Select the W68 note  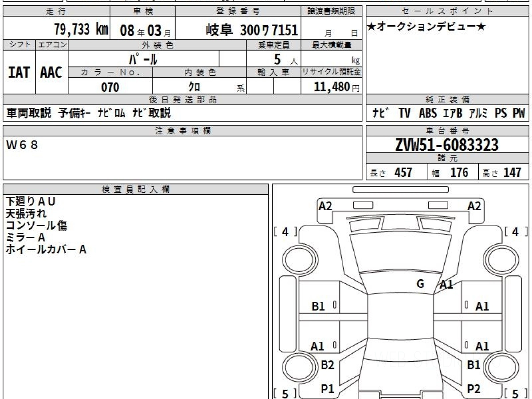point(22,145)
